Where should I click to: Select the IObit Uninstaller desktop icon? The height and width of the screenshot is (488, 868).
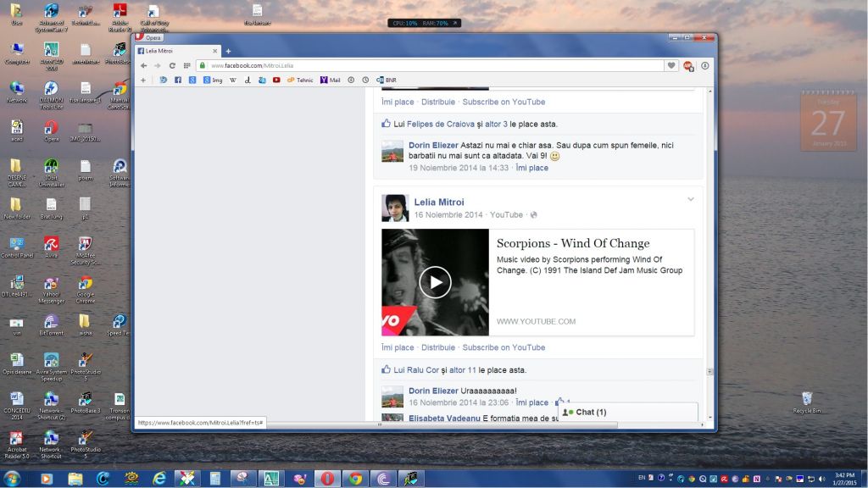click(x=51, y=173)
